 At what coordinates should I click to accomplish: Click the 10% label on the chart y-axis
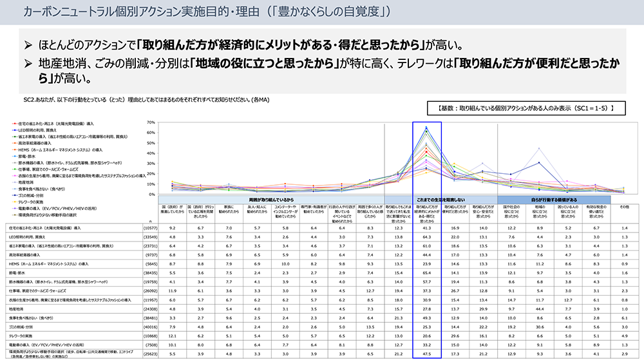[x=151, y=184]
